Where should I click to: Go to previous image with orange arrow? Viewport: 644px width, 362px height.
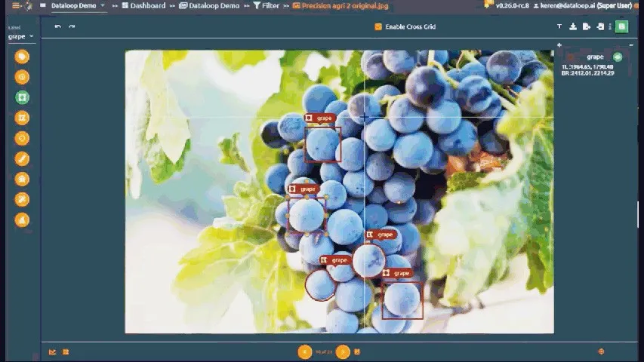(x=305, y=352)
